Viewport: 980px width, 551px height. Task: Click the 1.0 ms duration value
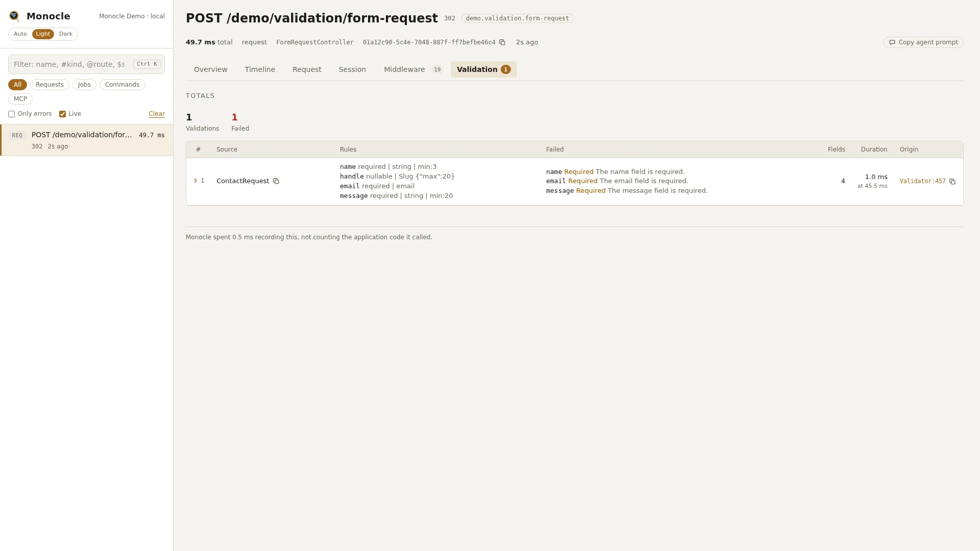tap(876, 177)
